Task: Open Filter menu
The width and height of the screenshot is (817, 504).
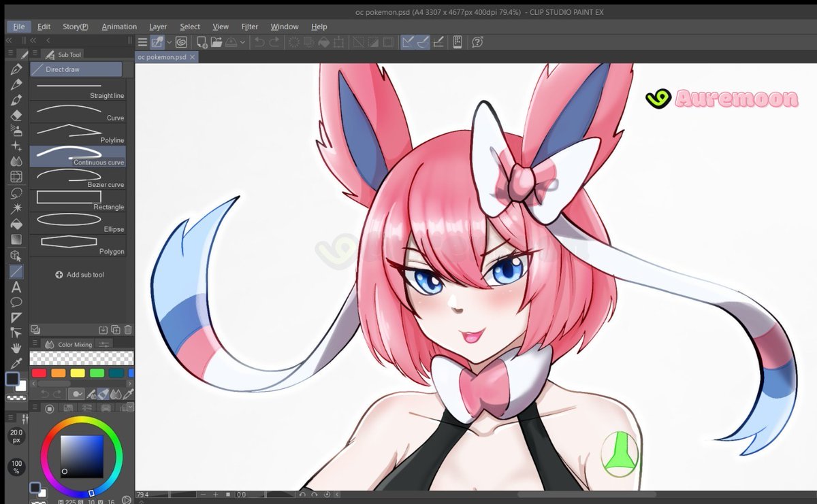Action: pyautogui.click(x=250, y=27)
